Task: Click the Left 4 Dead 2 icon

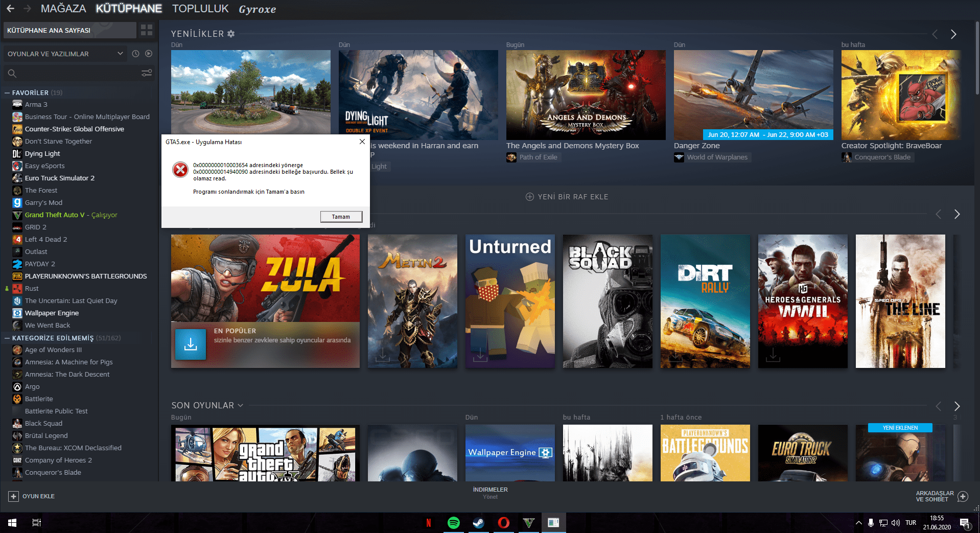Action: [x=17, y=240]
